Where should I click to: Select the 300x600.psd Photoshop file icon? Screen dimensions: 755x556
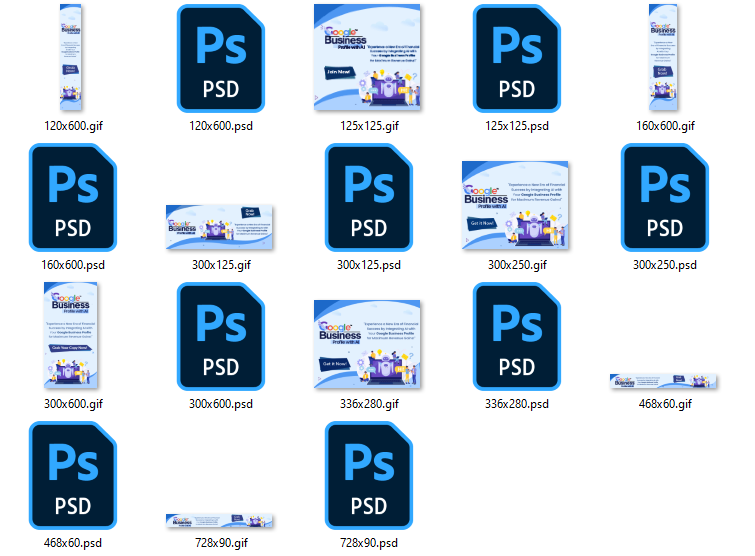coord(221,336)
